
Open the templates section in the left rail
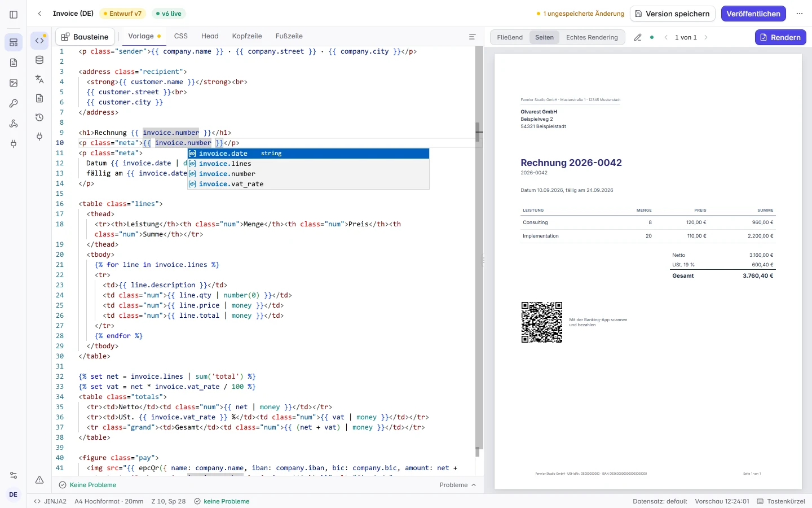[14, 42]
